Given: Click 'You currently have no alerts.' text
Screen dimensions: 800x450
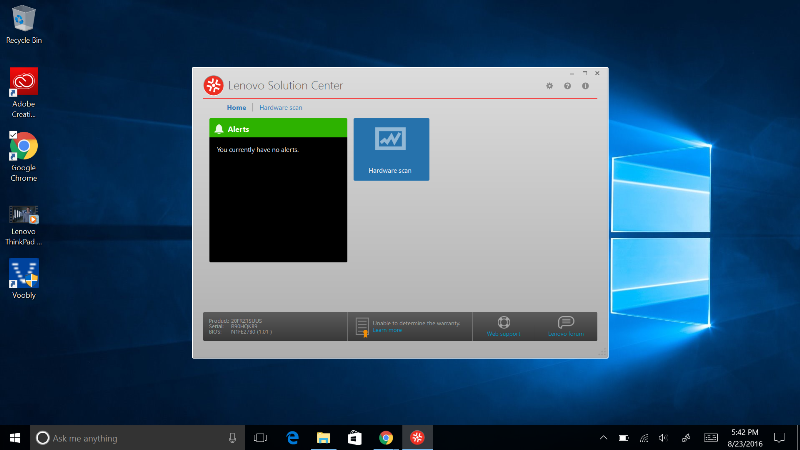Looking at the screenshot, I should click(x=258, y=149).
